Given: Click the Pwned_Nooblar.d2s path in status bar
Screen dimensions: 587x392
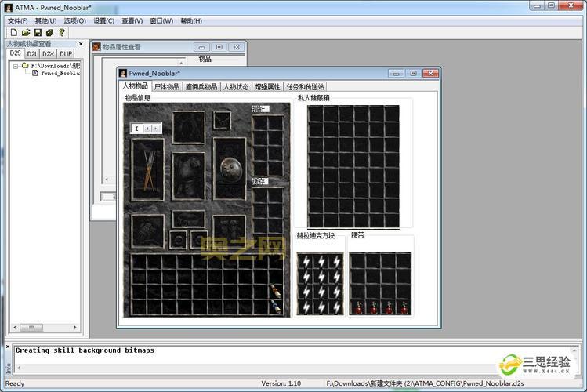Looking at the screenshot, I should (x=425, y=383).
